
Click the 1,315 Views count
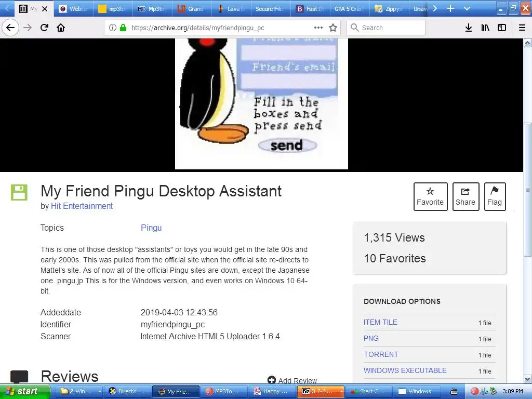pos(394,237)
